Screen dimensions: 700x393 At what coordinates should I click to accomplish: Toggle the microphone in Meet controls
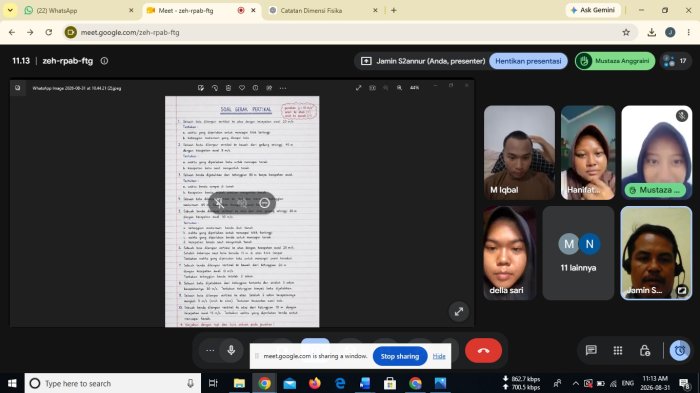coord(231,350)
